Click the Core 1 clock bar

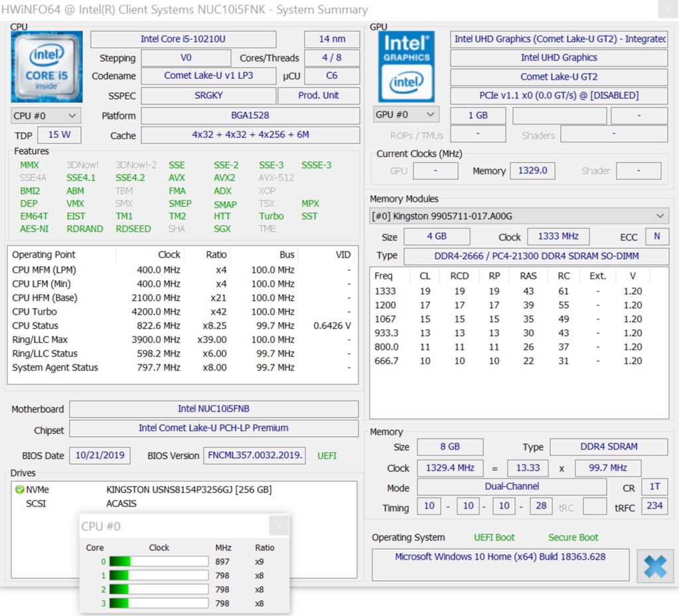click(159, 576)
